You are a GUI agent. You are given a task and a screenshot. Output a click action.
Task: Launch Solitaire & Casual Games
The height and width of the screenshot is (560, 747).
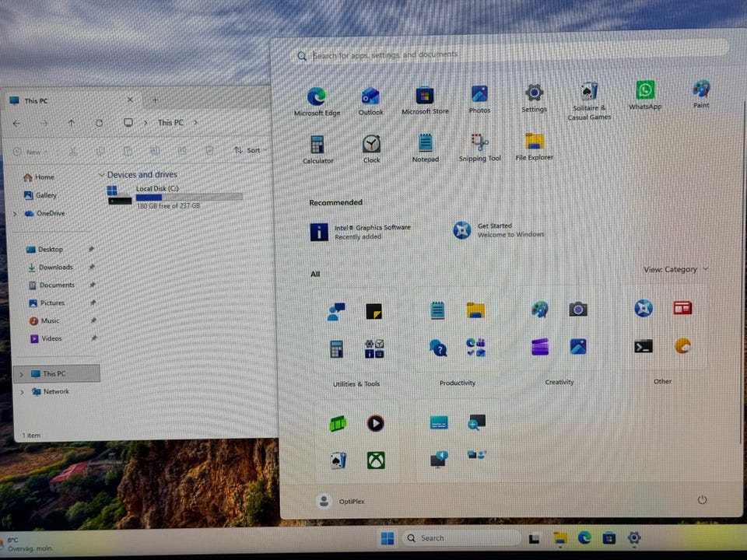coord(589,101)
